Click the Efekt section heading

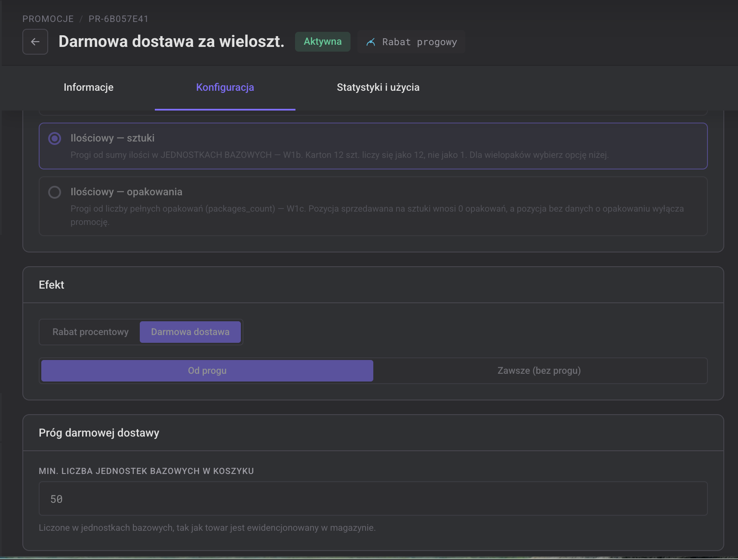[x=52, y=285]
